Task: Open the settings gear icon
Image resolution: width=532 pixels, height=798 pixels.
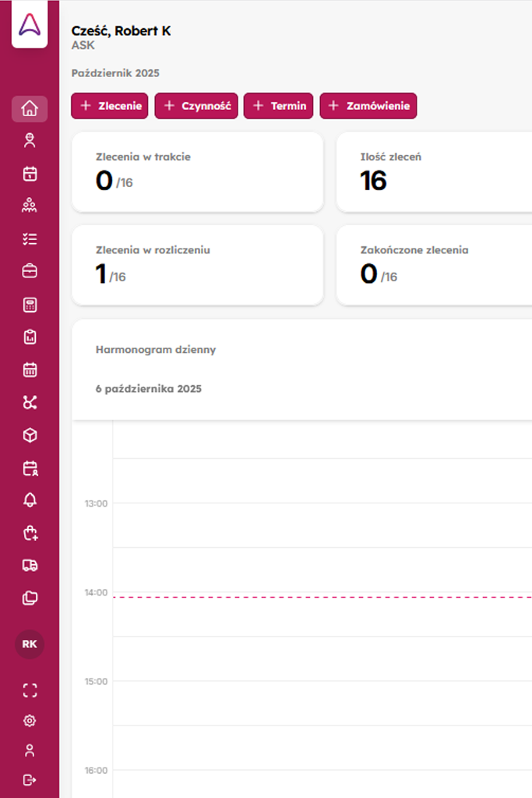Action: pyautogui.click(x=30, y=721)
